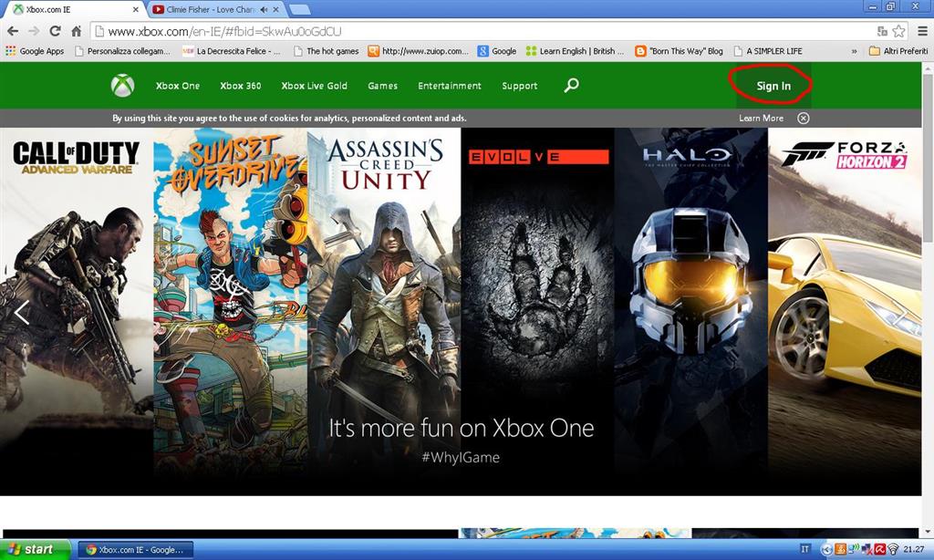This screenshot has width=934, height=560.
Task: Open the Altri Preferiti bookmarks folder
Action: coord(898,51)
